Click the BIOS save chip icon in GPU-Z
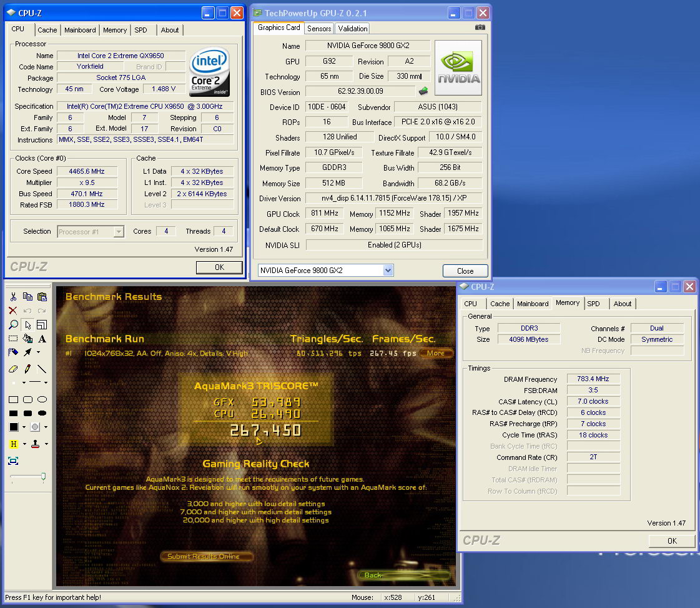 [423, 91]
